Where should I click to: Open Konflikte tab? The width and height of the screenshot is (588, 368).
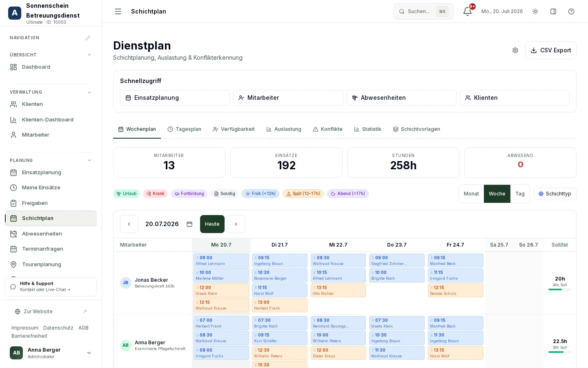coord(327,129)
